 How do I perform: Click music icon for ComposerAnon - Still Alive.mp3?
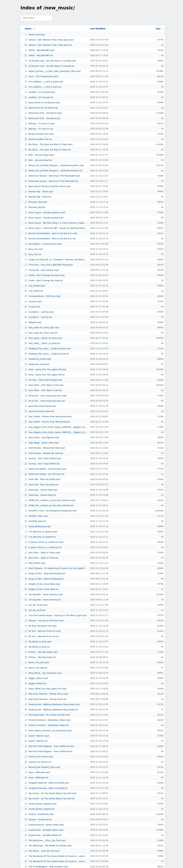[x=26, y=296]
